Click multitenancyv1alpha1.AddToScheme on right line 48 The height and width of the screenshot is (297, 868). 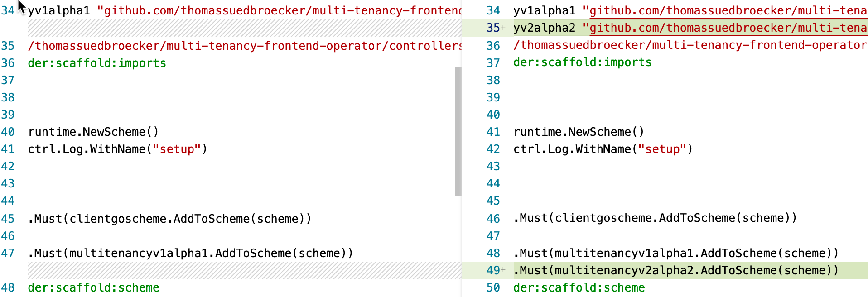[676, 253]
